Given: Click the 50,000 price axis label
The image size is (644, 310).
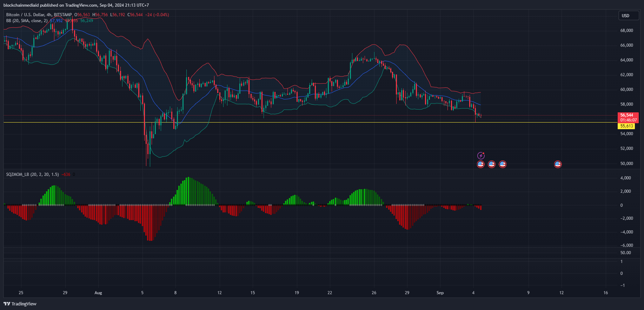Looking at the screenshot, I should [627, 164].
